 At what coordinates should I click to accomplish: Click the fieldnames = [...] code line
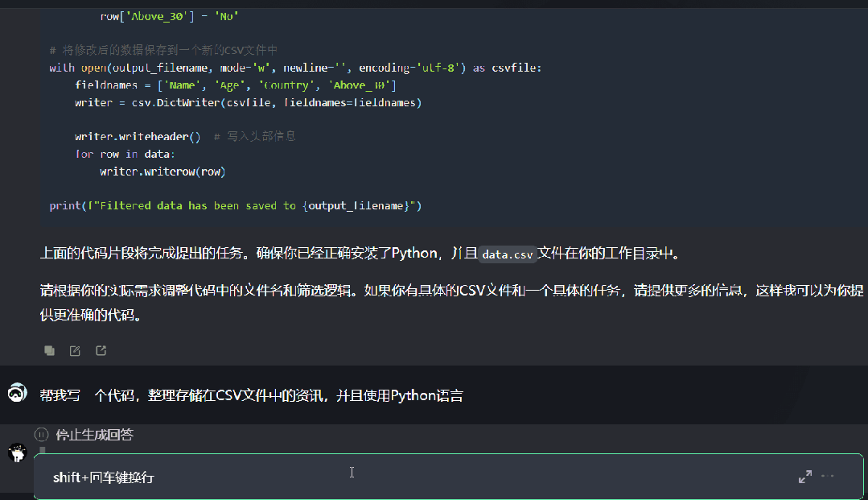(235, 85)
